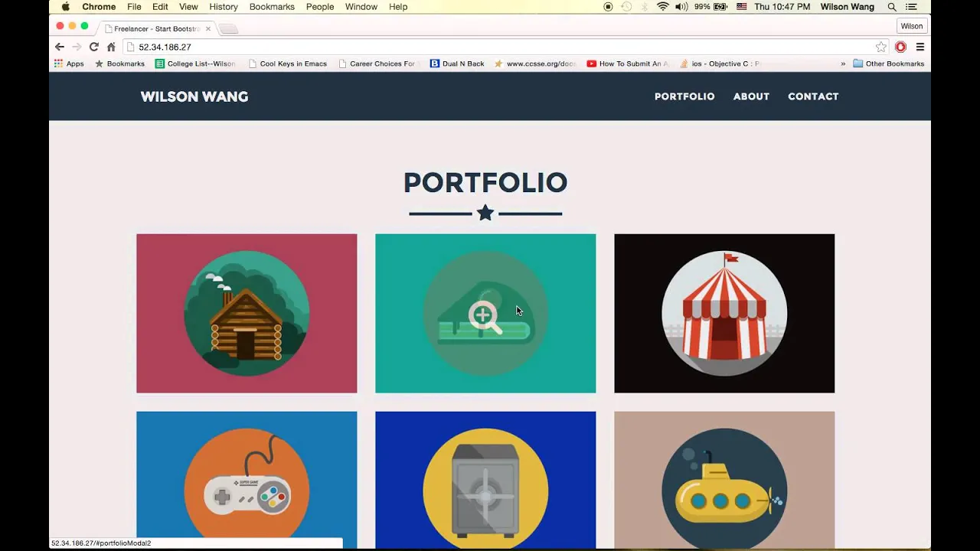Select the Freelancer browser tab
The image size is (980, 551).
[x=157, y=28]
